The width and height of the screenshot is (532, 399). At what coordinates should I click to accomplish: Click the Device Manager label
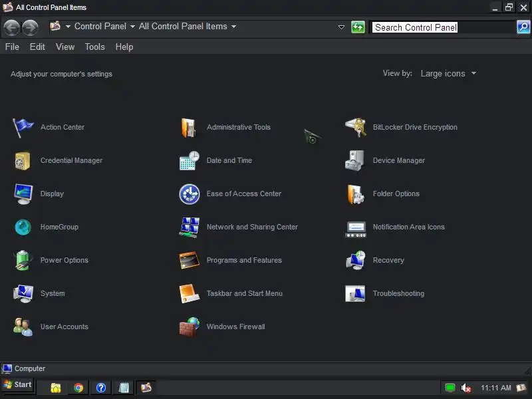point(398,160)
